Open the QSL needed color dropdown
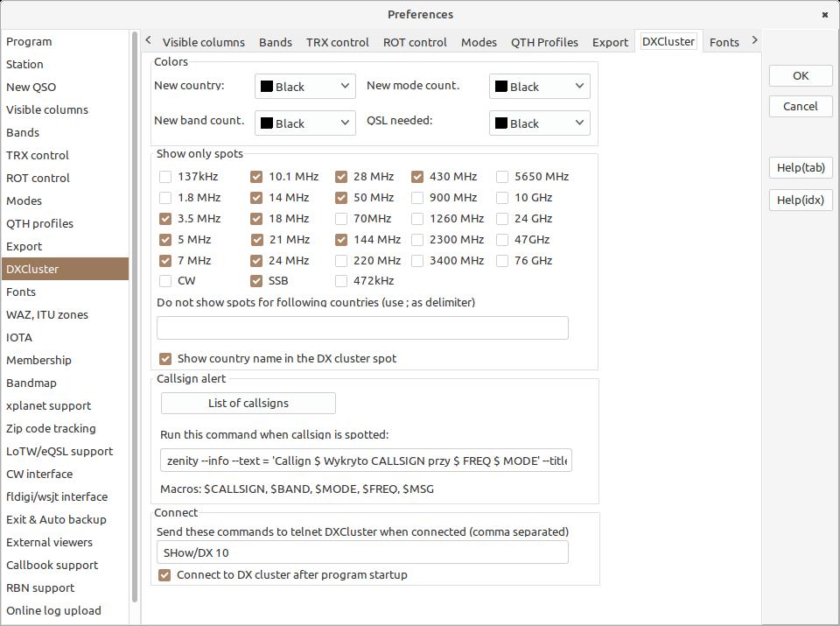840x626 pixels. pyautogui.click(x=540, y=123)
